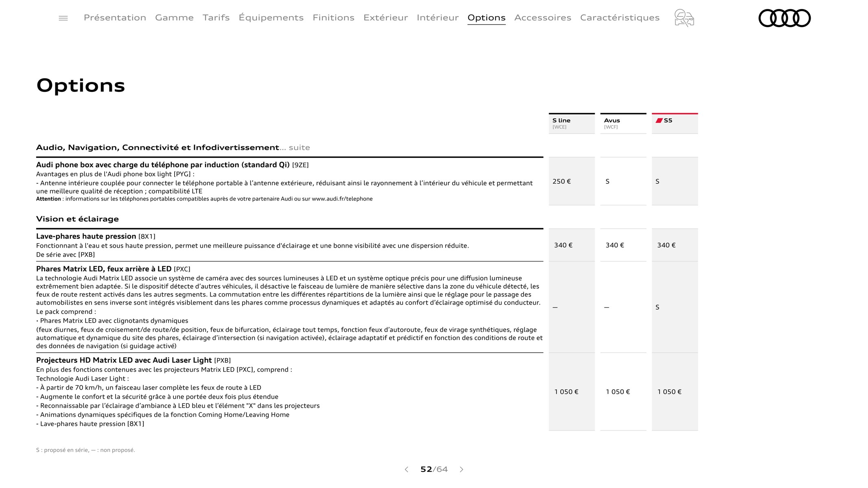Image resolution: width=868 pixels, height=488 pixels.
Task: Click the Options page title
Action: coord(81,85)
